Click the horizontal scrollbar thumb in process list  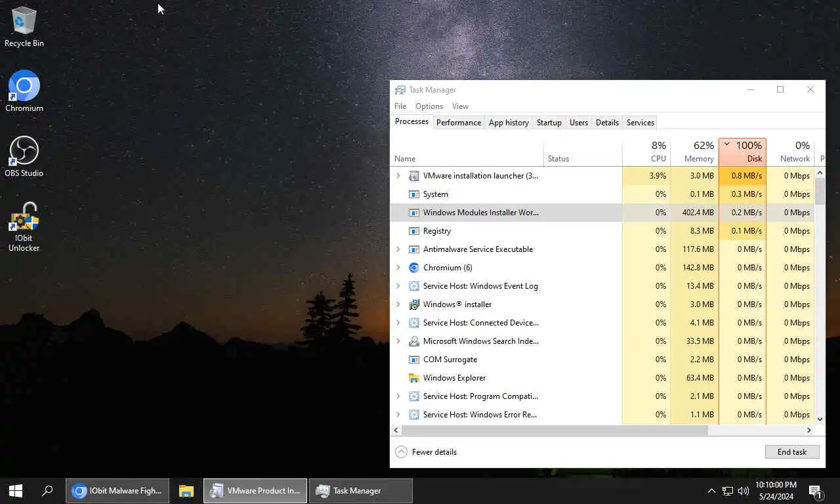coord(555,430)
